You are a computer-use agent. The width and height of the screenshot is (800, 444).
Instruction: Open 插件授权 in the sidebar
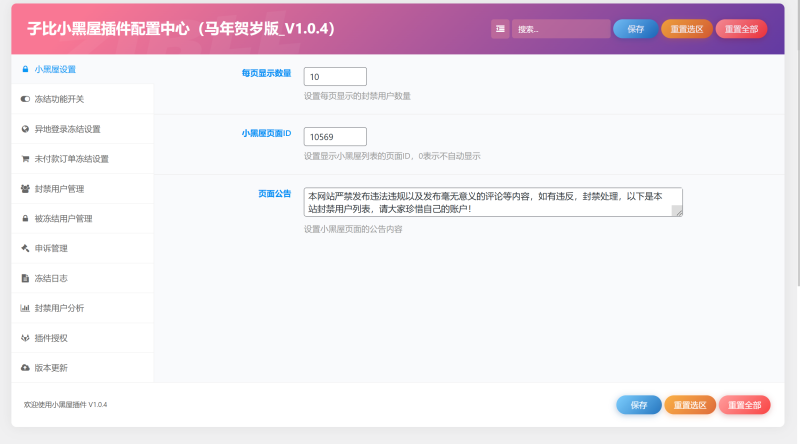pyautogui.click(x=82, y=338)
